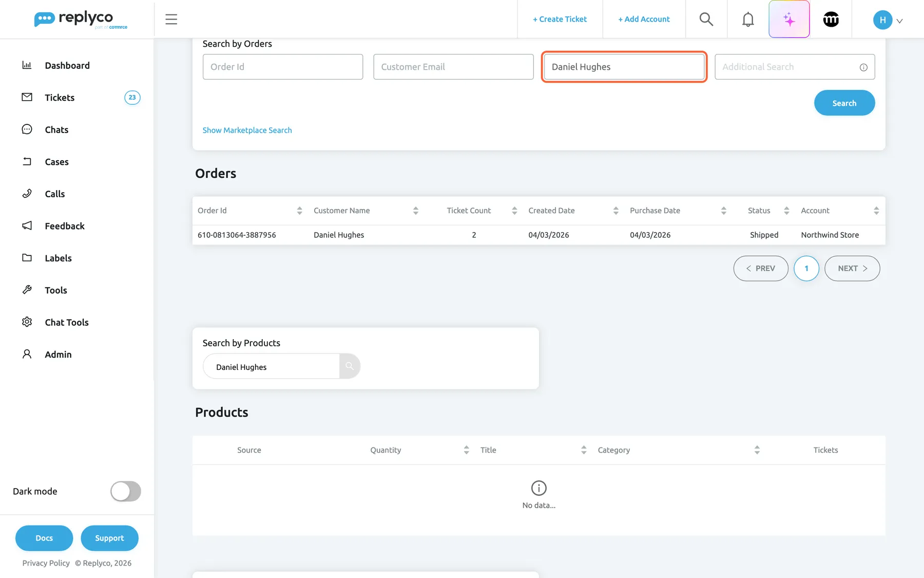Click the Customer Email input field
This screenshot has height=578, width=924.
(x=453, y=67)
